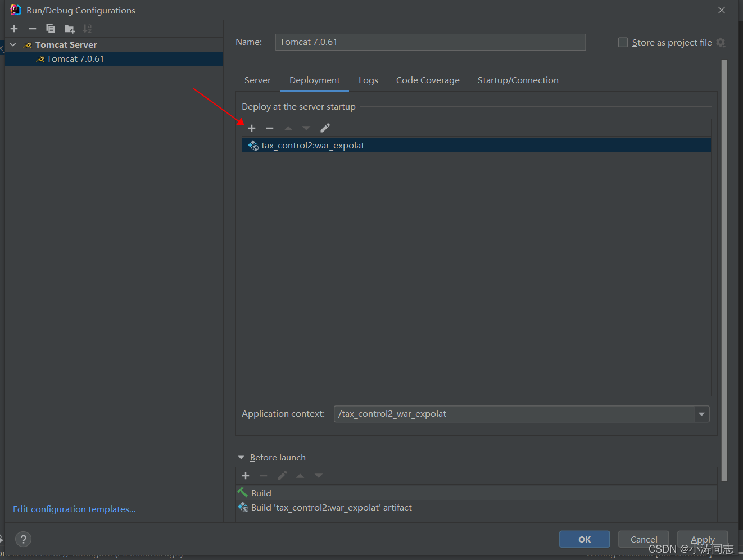Viewport: 743px width, 560px height.
Task: Open help with question mark button
Action: 23,540
